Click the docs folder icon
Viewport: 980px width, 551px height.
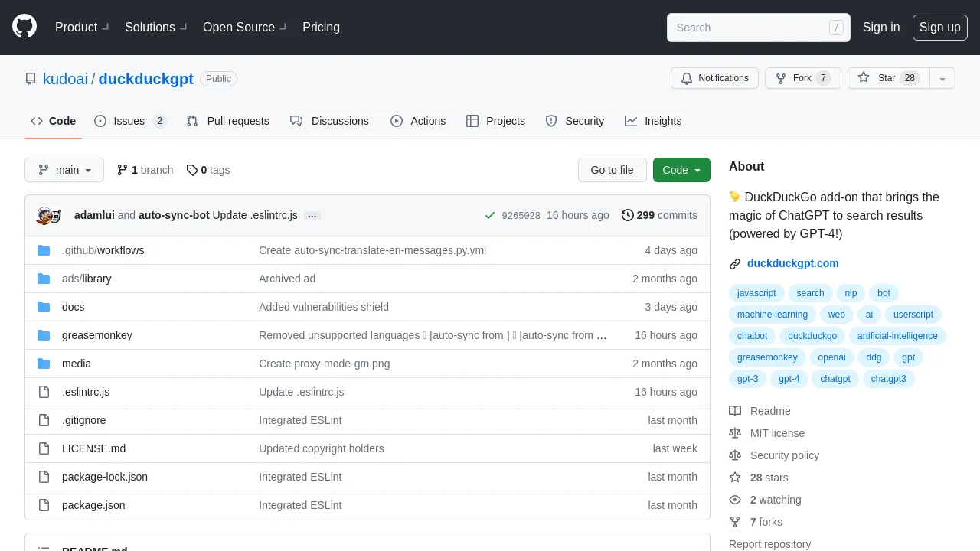(x=44, y=307)
